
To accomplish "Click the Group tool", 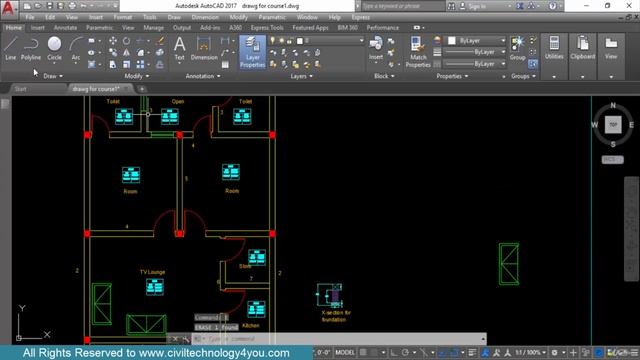I will (518, 48).
